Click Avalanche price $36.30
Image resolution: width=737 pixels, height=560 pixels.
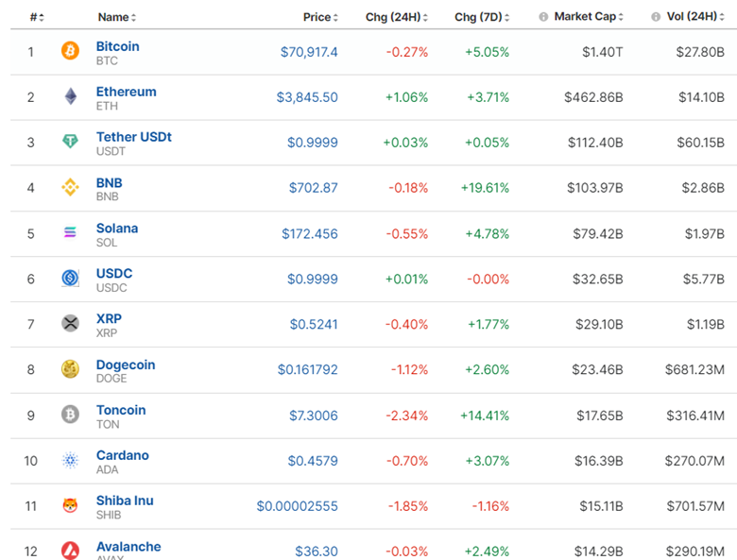pyautogui.click(x=317, y=552)
